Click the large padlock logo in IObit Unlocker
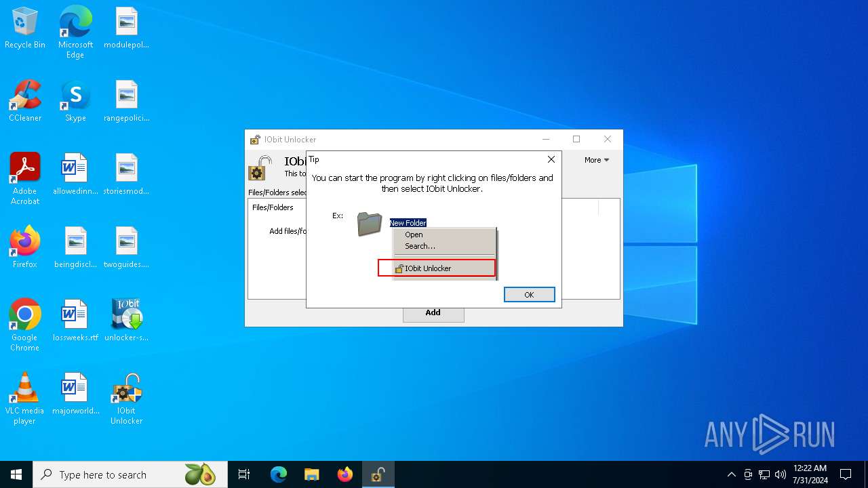Image resolution: width=868 pixels, height=488 pixels. 260,168
